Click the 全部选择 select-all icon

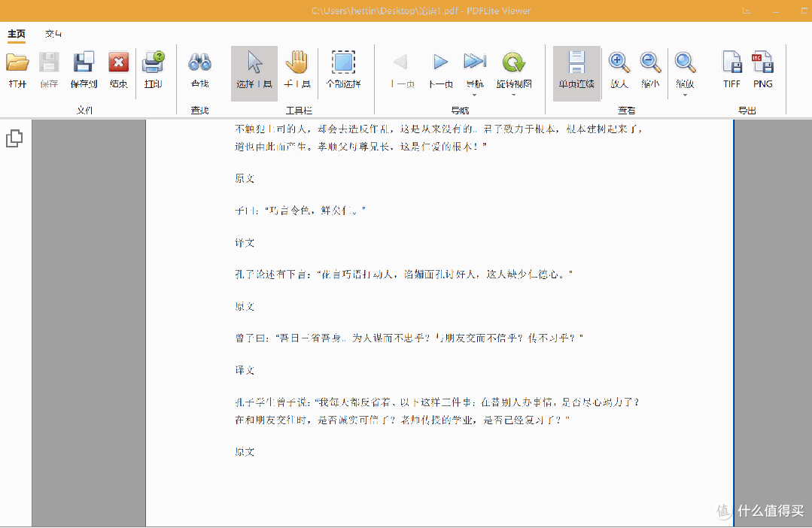[x=343, y=62]
